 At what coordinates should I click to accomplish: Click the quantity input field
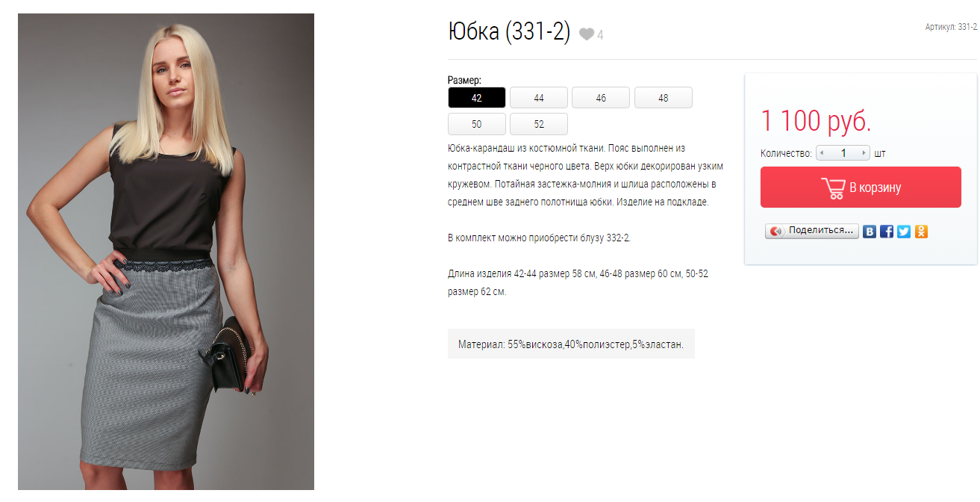[843, 153]
